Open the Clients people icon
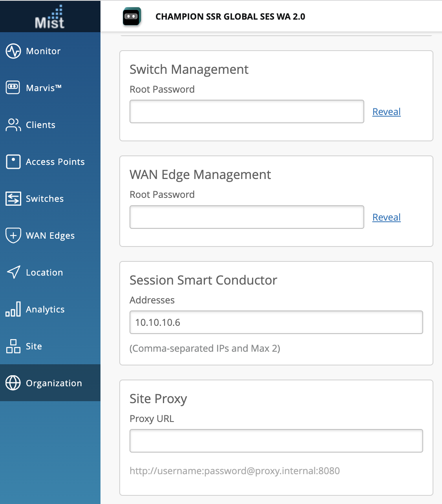The image size is (442, 504). pyautogui.click(x=13, y=125)
